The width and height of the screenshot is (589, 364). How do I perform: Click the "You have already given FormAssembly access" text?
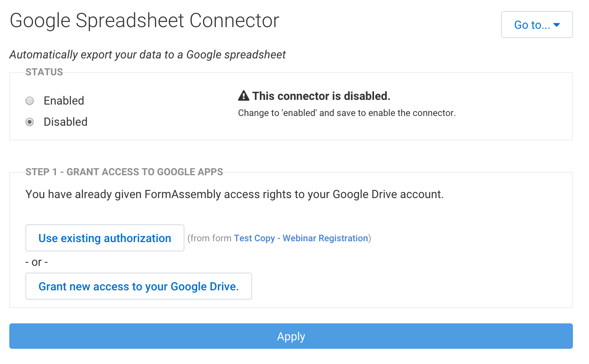coord(234,194)
